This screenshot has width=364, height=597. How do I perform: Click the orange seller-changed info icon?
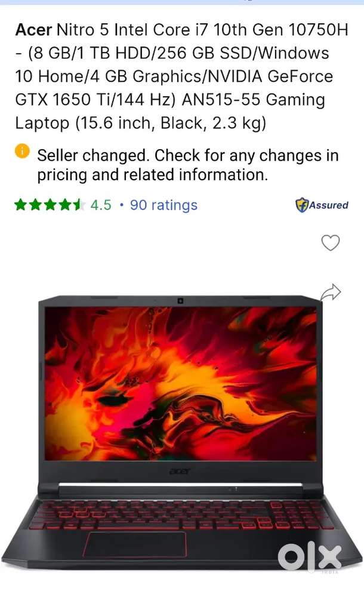(22, 151)
